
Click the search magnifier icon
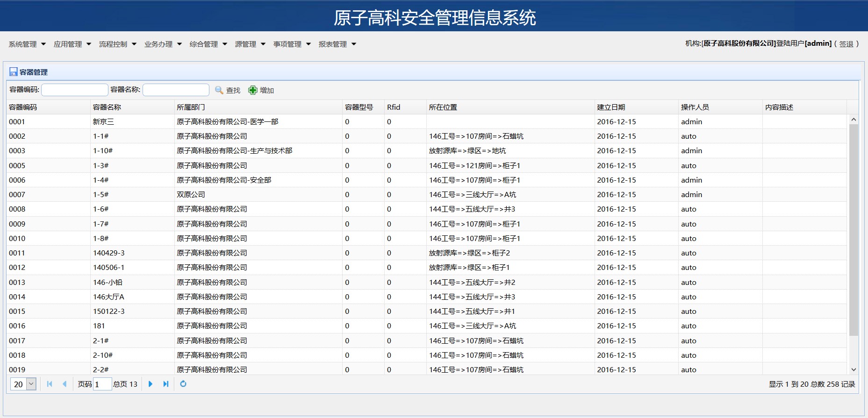219,90
